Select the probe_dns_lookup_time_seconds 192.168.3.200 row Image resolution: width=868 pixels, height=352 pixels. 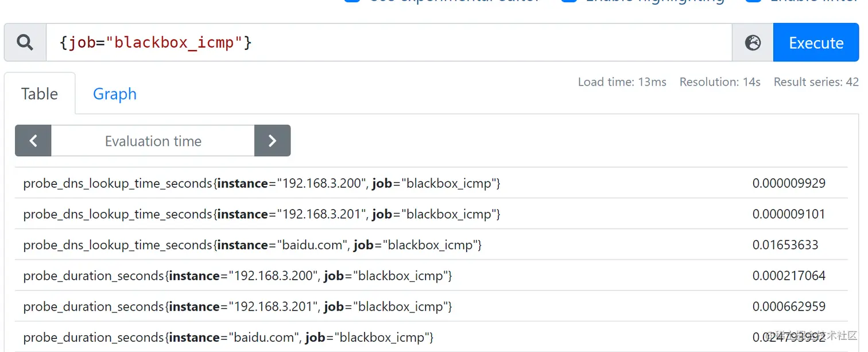[x=431, y=183]
